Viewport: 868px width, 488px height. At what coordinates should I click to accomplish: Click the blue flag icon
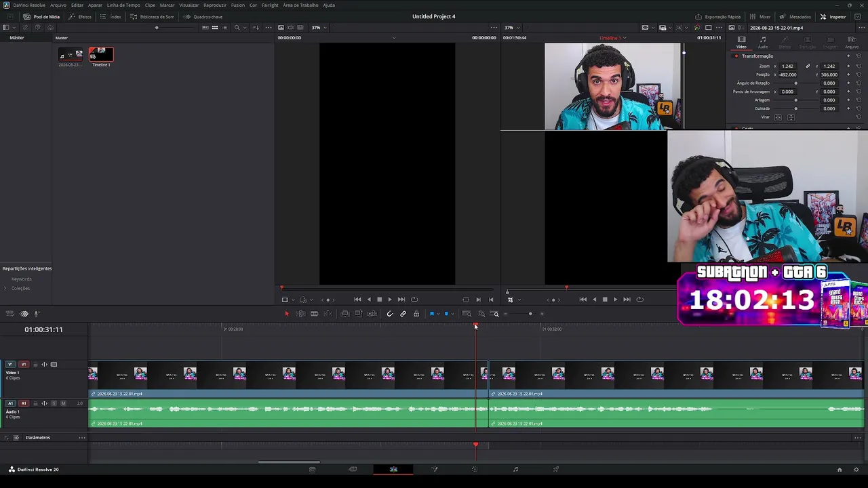pyautogui.click(x=431, y=314)
